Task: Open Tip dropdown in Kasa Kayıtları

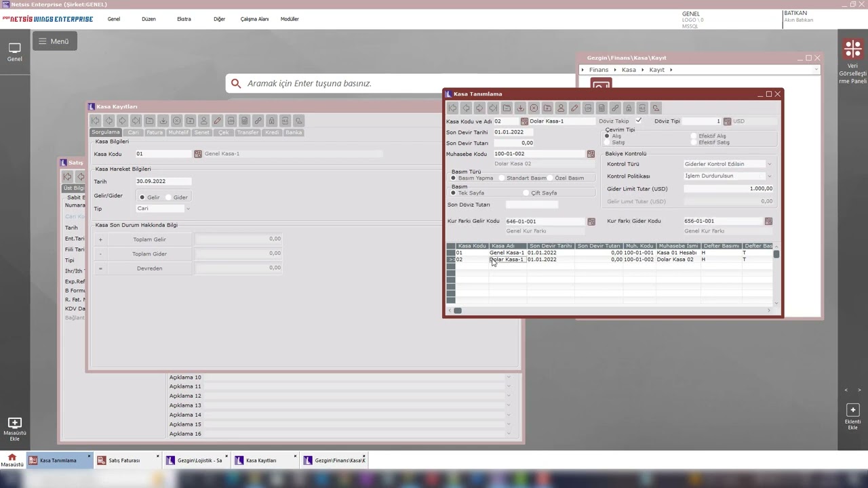Action: click(x=188, y=209)
